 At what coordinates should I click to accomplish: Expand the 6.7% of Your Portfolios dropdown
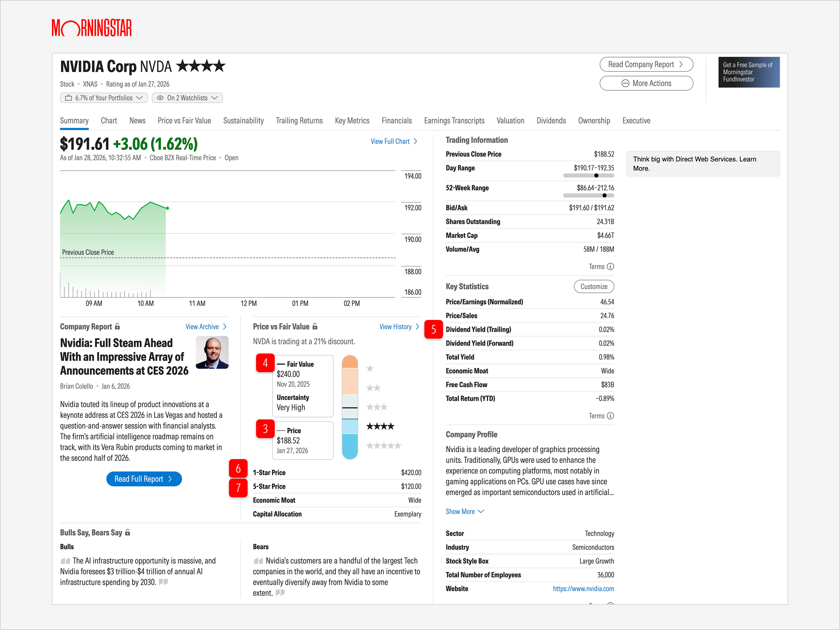[104, 98]
